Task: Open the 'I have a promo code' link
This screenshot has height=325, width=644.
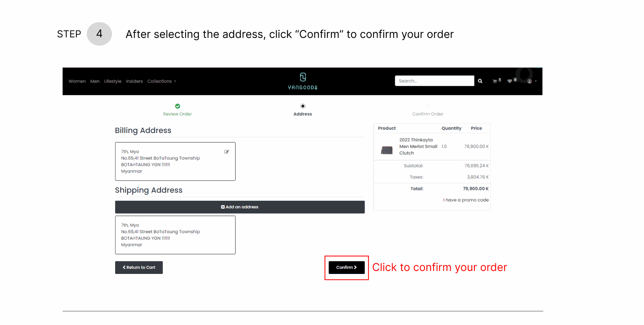Action: [x=466, y=200]
